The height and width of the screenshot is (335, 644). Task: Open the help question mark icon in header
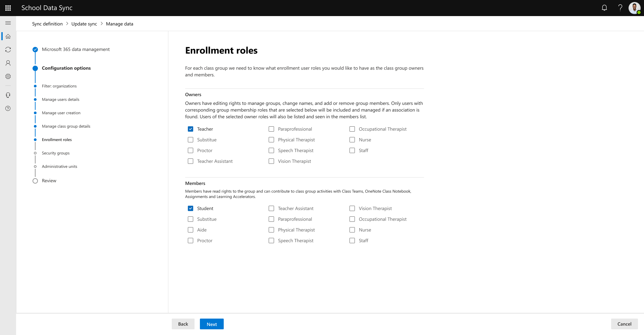[x=620, y=8]
